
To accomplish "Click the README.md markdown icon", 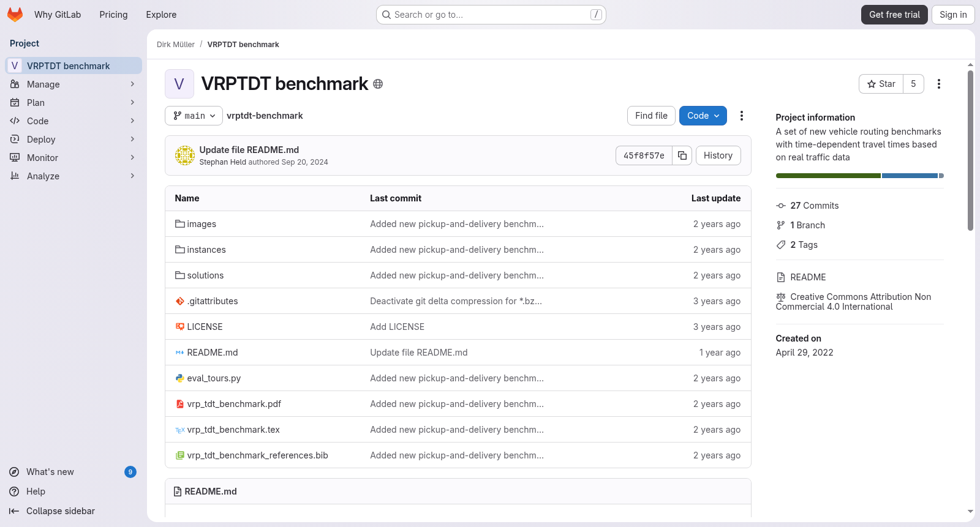I will coord(180,353).
